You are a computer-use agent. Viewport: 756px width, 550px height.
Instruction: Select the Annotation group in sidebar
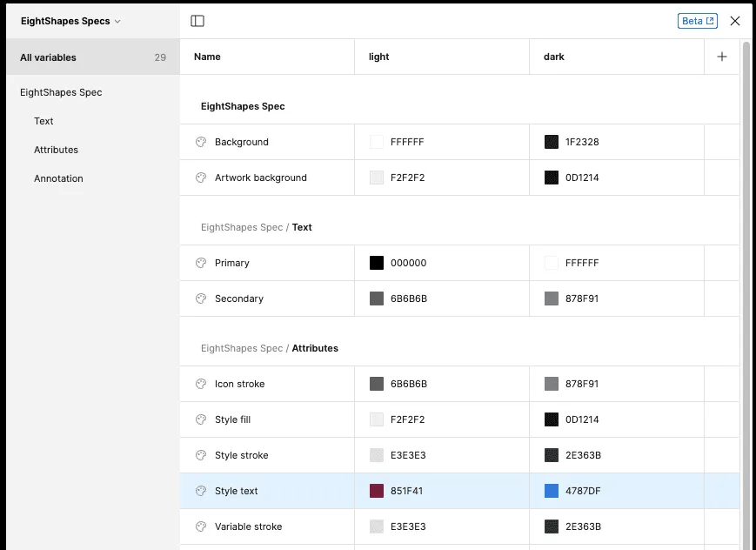click(58, 178)
